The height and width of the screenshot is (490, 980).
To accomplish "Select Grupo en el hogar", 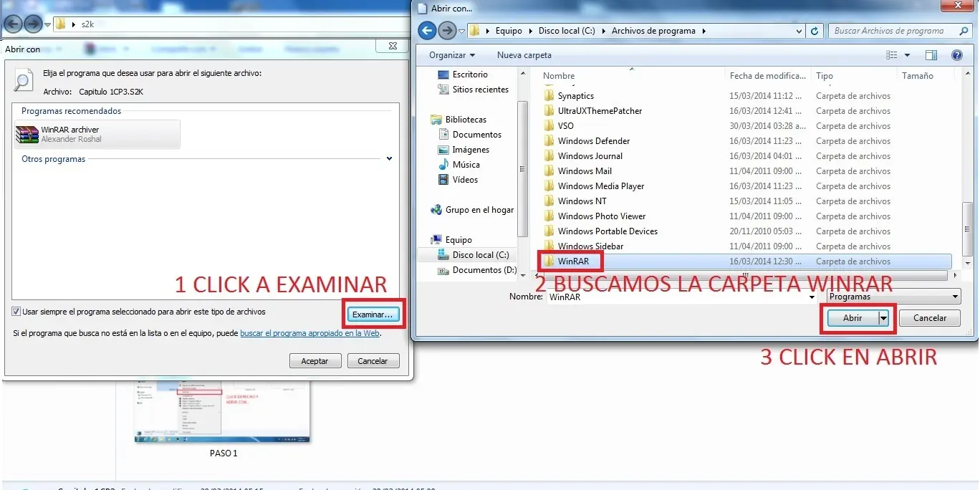I will 479,210.
